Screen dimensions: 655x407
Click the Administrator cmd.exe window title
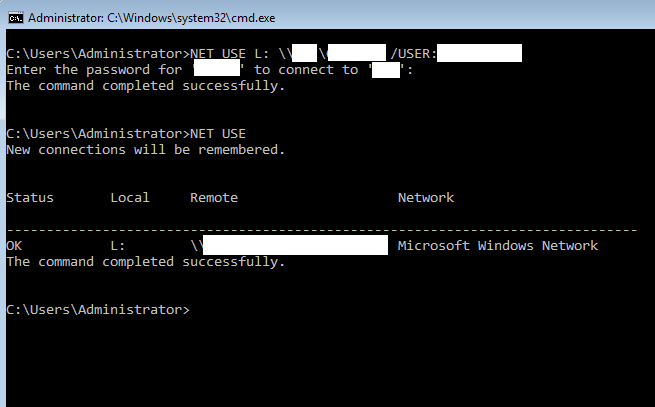151,18
